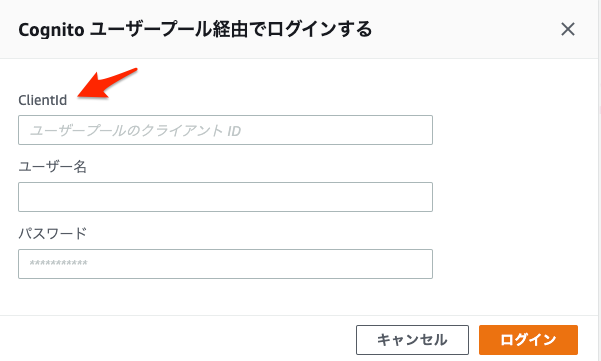This screenshot has height=361, width=601.
Task: Submit using the orange ログイン button
Action: 528,340
